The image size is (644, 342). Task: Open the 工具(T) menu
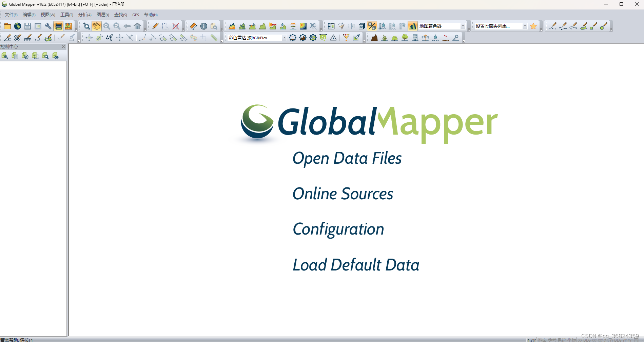point(67,15)
